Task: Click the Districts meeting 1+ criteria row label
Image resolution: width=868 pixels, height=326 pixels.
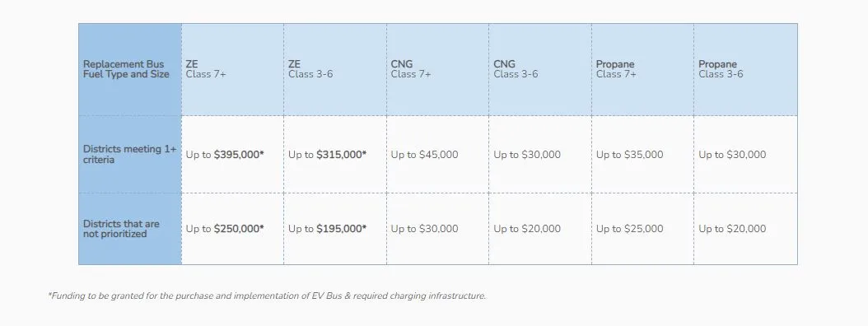Action: pyautogui.click(x=130, y=155)
